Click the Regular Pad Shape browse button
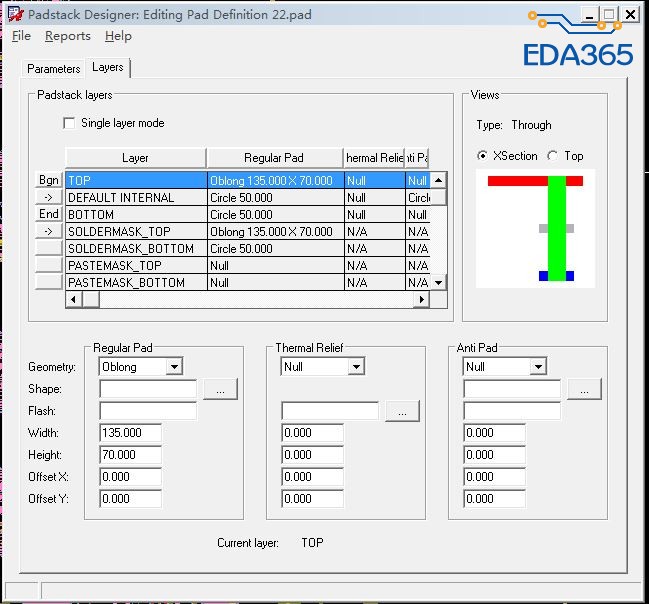 [x=220, y=389]
